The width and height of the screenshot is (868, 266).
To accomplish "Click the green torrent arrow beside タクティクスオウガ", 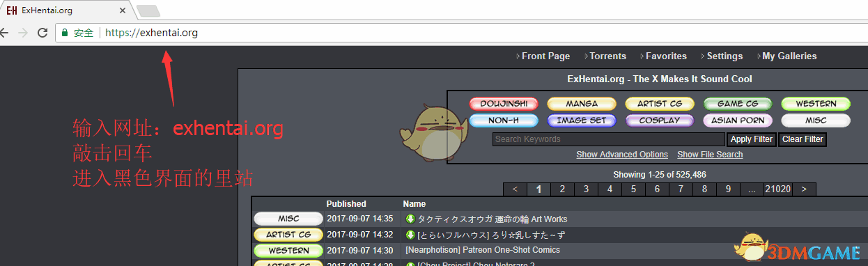I will click(410, 219).
